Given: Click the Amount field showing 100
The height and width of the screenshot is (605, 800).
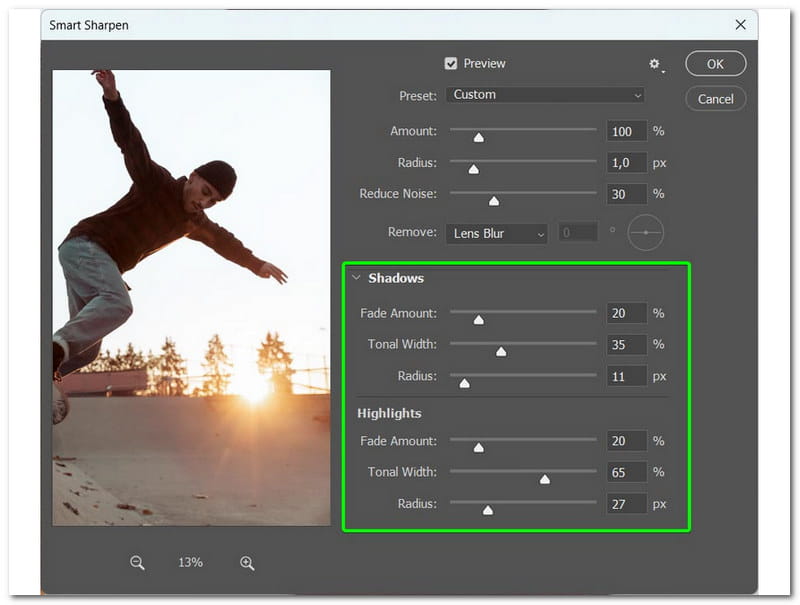Looking at the screenshot, I should tap(627, 131).
